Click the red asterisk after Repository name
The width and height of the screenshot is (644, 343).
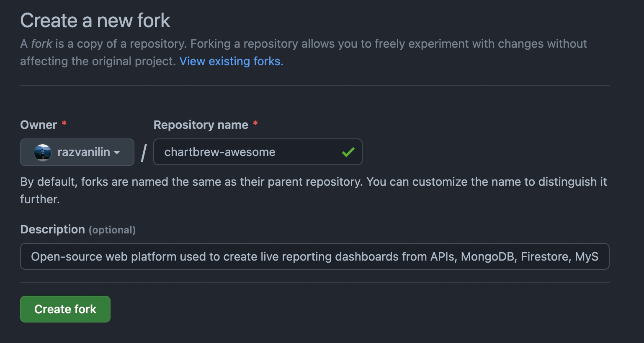255,124
